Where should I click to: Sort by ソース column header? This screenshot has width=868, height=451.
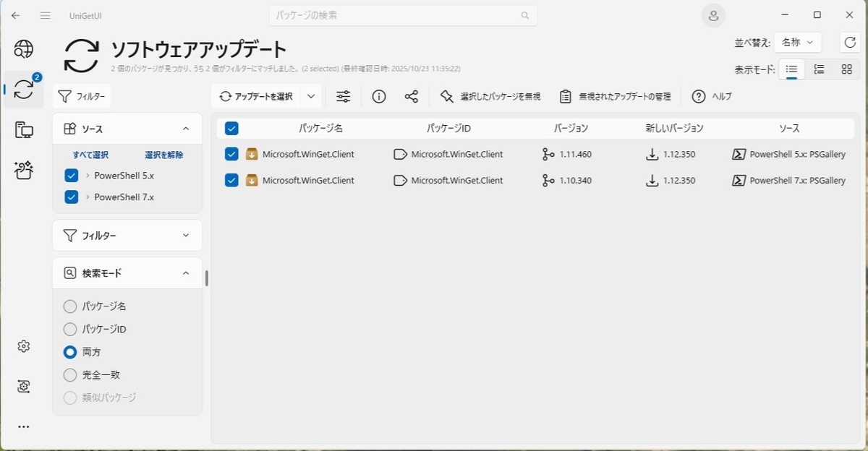pos(789,129)
